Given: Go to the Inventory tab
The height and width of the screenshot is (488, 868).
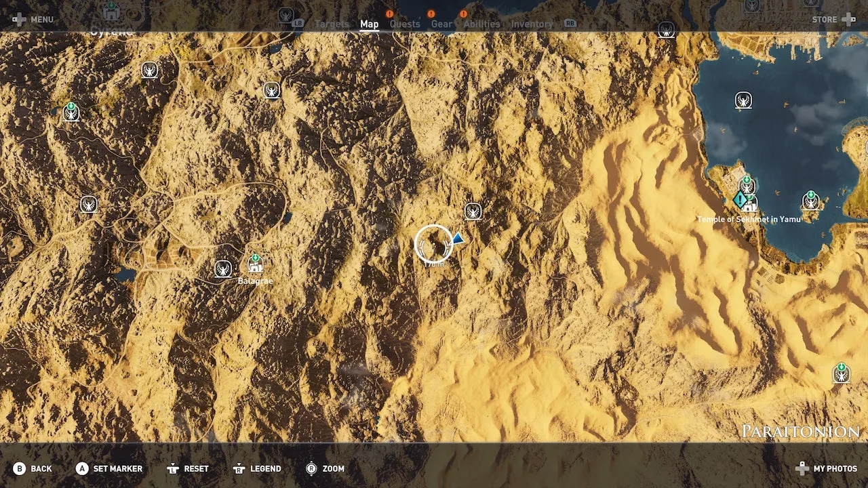Looking at the screenshot, I should click(532, 24).
